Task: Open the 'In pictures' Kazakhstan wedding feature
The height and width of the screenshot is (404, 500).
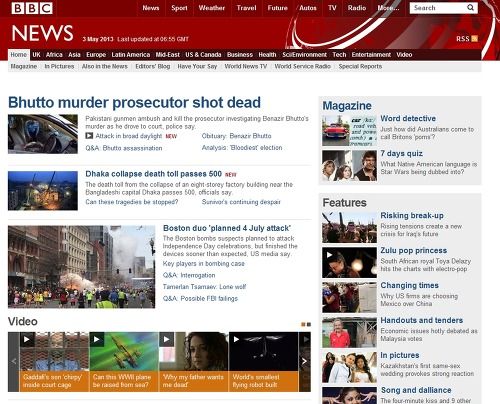Action: [400, 355]
